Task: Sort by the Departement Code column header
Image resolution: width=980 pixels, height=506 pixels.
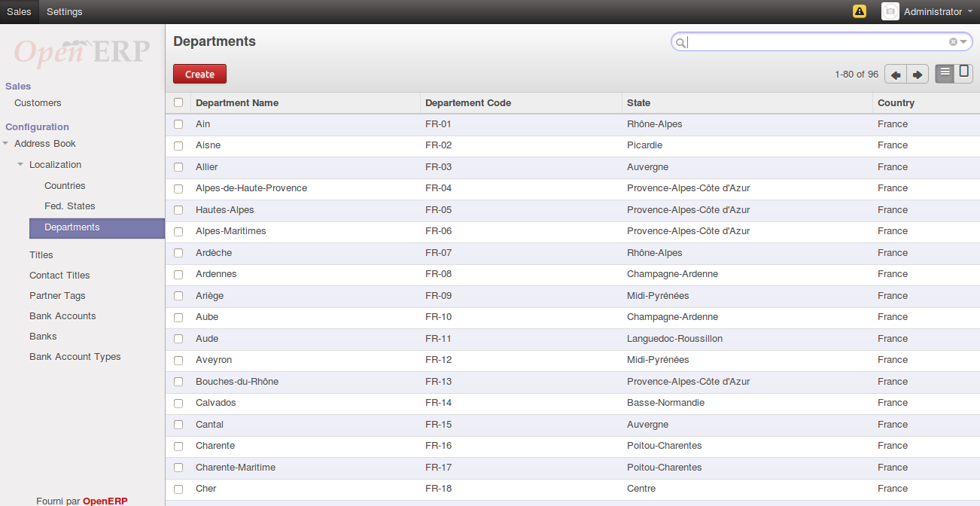Action: [x=468, y=102]
